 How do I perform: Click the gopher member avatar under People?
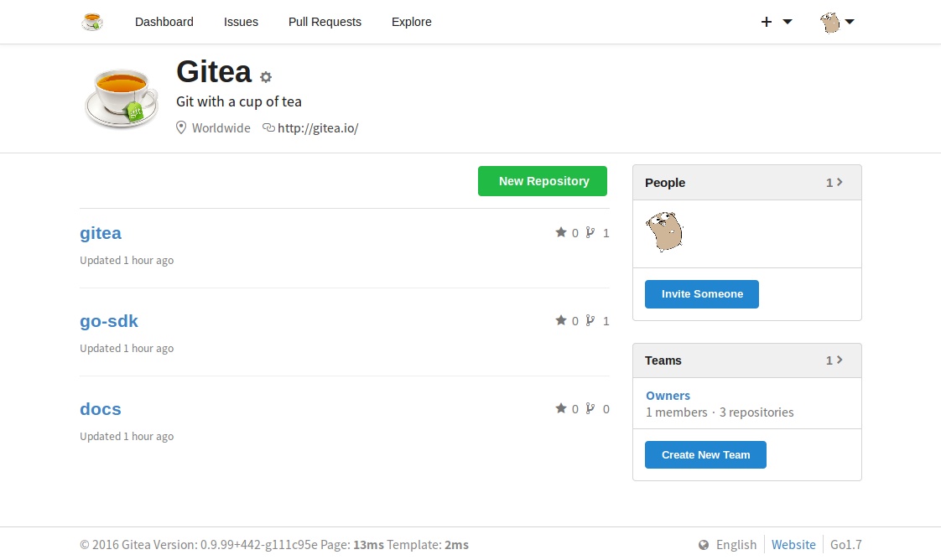[x=664, y=231]
